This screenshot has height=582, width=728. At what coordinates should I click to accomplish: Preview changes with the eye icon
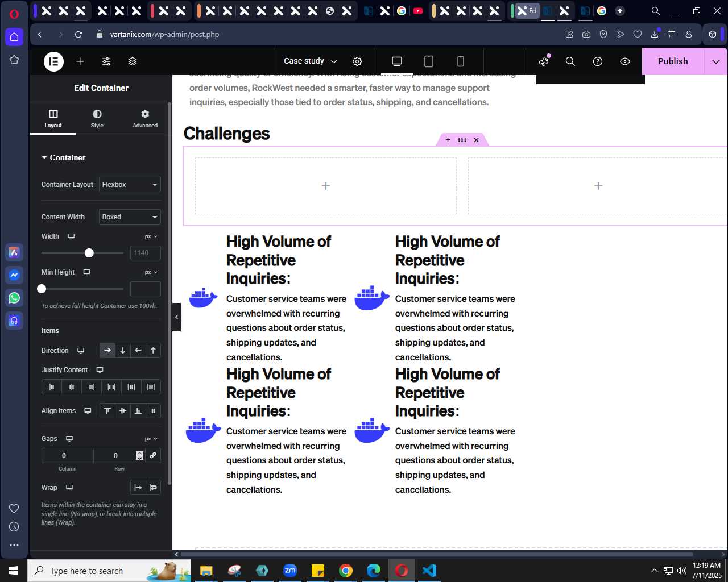pyautogui.click(x=625, y=61)
